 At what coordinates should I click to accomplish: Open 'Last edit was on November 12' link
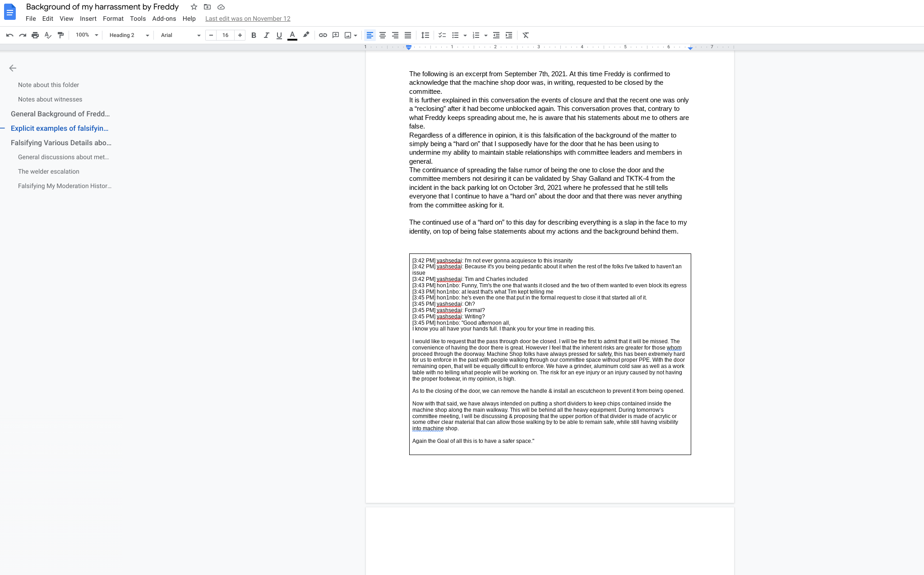pos(248,18)
